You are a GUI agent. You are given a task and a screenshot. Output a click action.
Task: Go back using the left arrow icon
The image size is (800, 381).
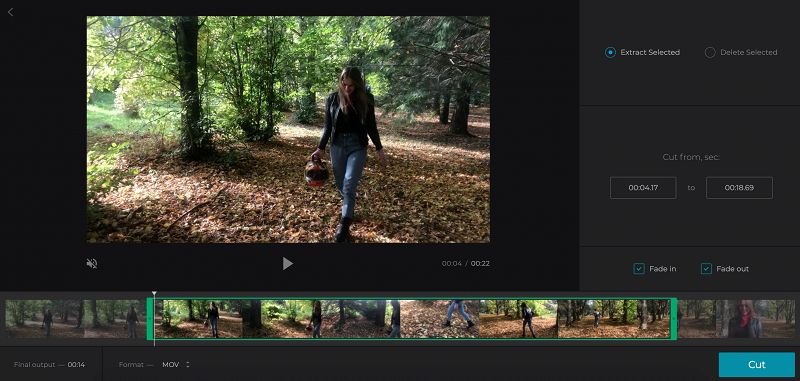click(x=10, y=12)
